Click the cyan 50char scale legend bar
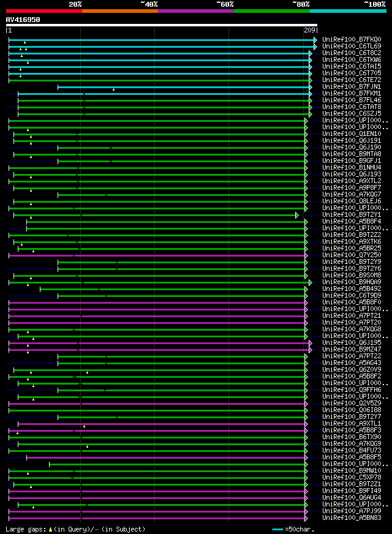392x534 pixels. (278, 530)
